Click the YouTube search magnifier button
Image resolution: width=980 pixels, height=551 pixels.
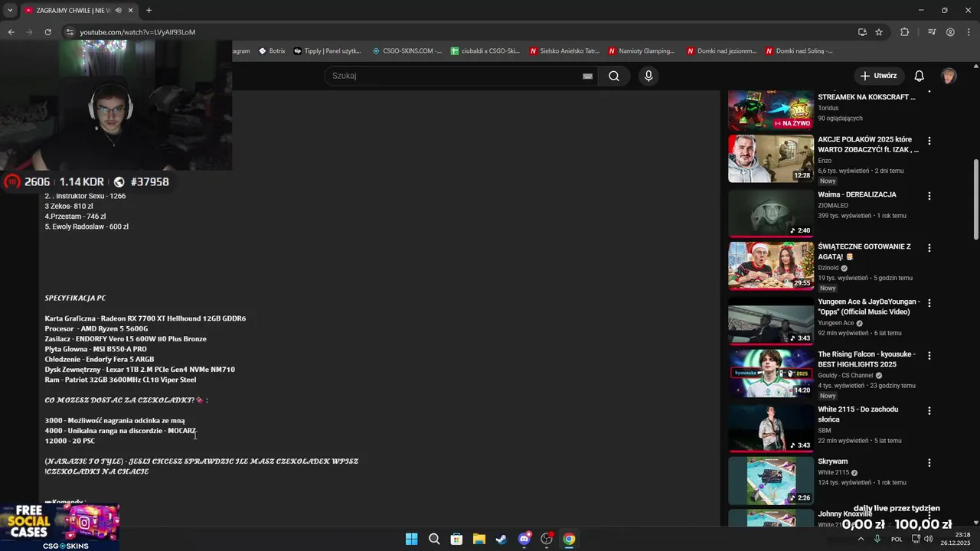click(614, 76)
